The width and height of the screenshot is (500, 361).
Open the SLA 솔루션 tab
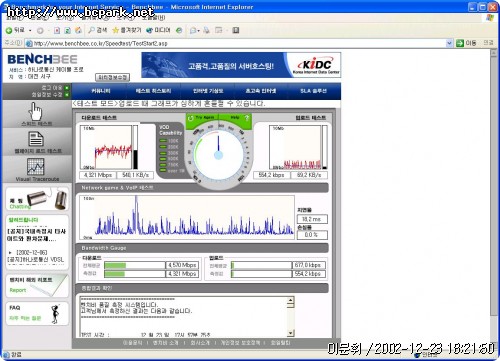pos(313,91)
